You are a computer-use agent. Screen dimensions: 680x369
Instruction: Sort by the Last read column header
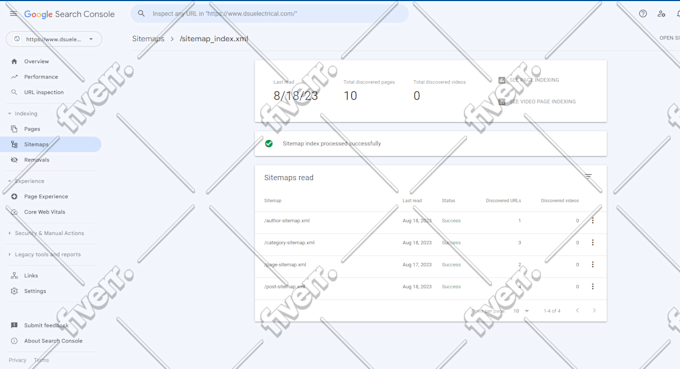pos(412,201)
